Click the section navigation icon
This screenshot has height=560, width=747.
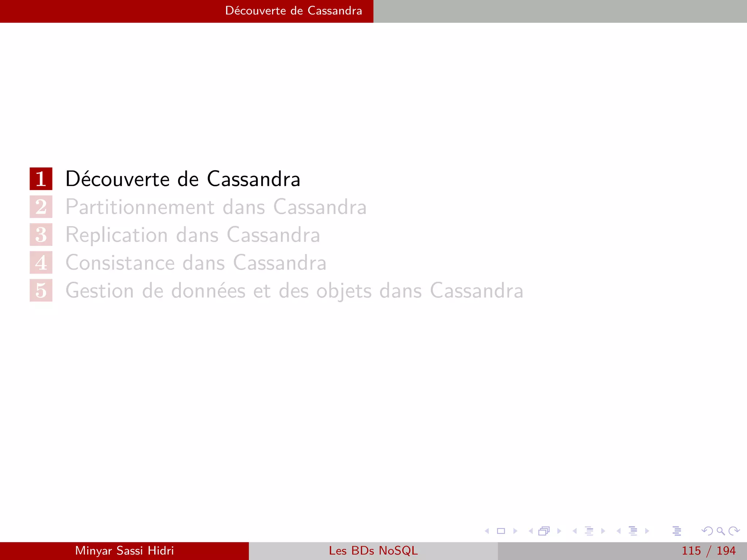point(633,531)
